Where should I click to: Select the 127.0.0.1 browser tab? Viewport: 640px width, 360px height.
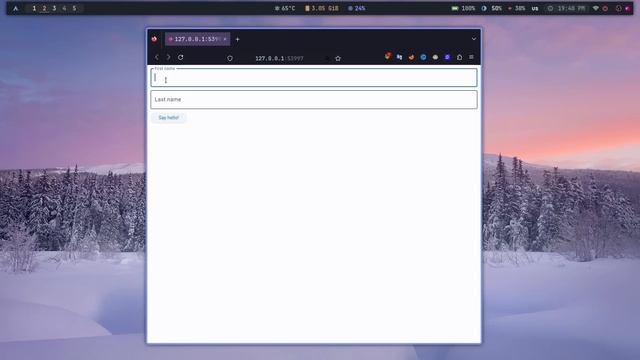(198, 39)
